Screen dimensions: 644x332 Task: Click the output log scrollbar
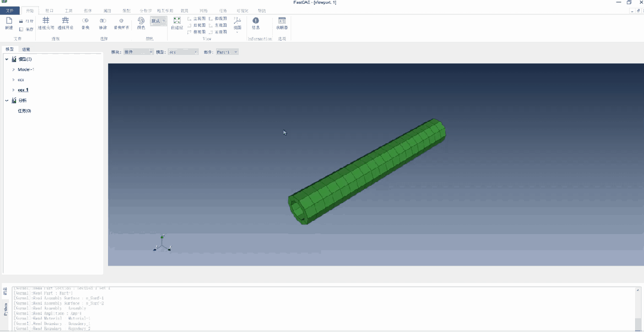[x=639, y=308]
